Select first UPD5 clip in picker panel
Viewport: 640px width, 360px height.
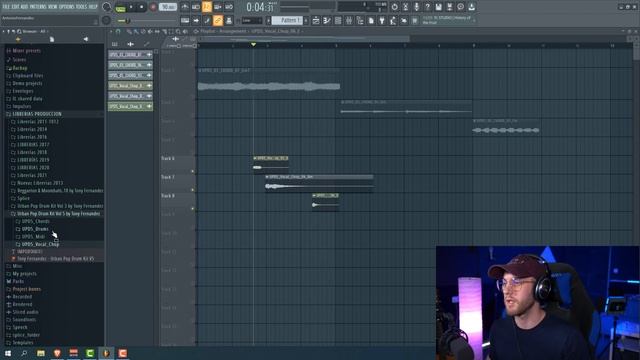point(130,55)
